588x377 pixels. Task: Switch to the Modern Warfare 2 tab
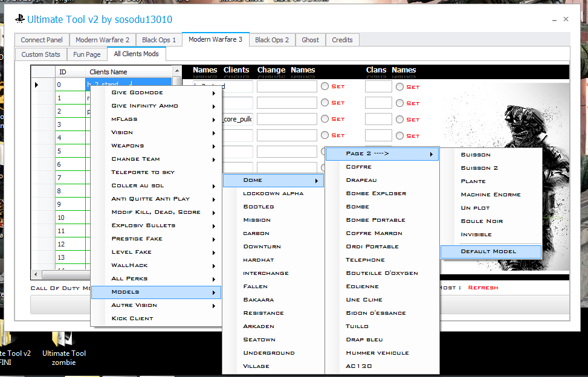pyautogui.click(x=102, y=40)
